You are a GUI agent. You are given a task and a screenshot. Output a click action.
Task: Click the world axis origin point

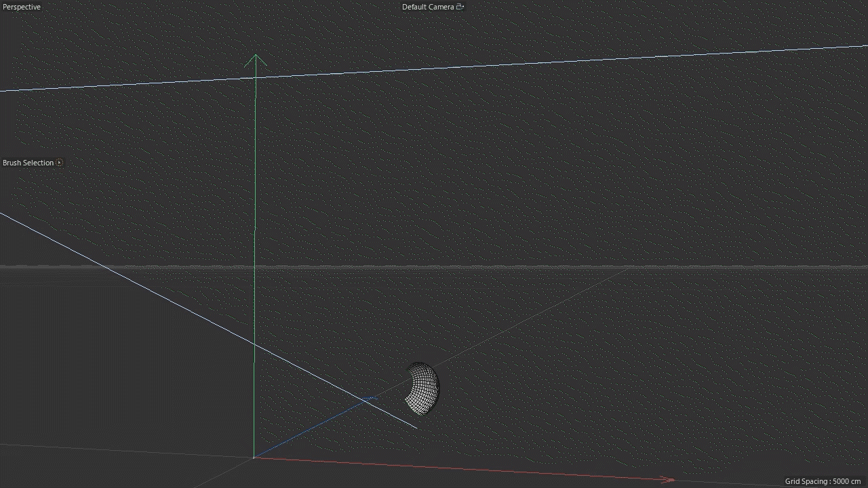coord(254,457)
